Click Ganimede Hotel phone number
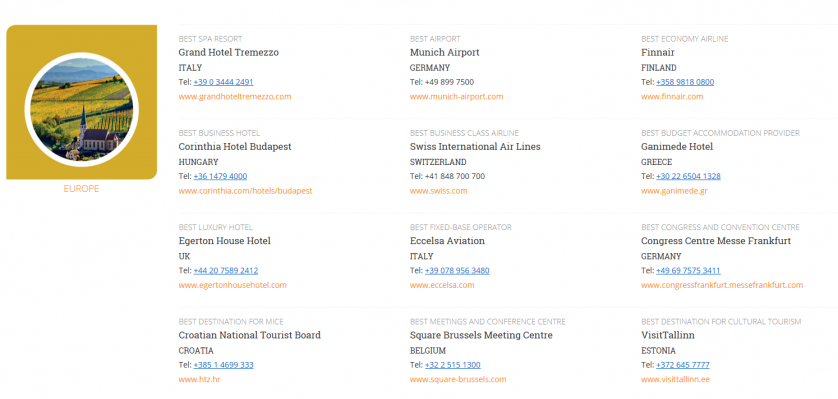The width and height of the screenshot is (838, 399). click(688, 176)
